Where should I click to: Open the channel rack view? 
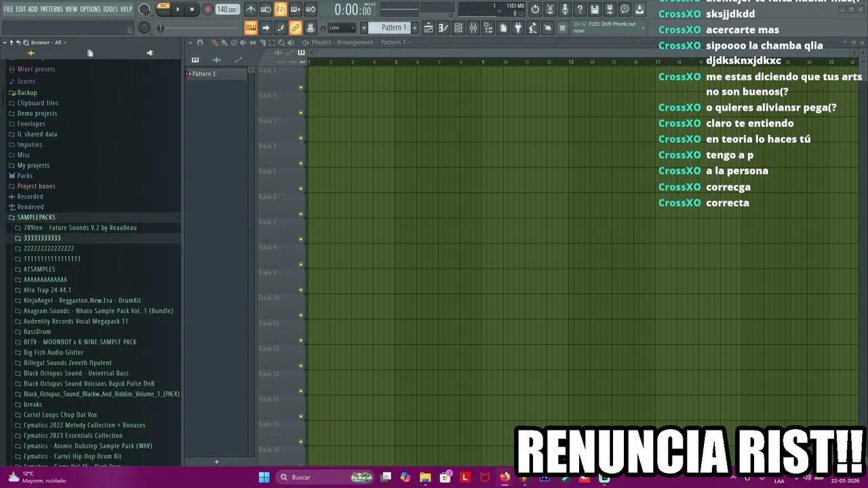(x=458, y=28)
